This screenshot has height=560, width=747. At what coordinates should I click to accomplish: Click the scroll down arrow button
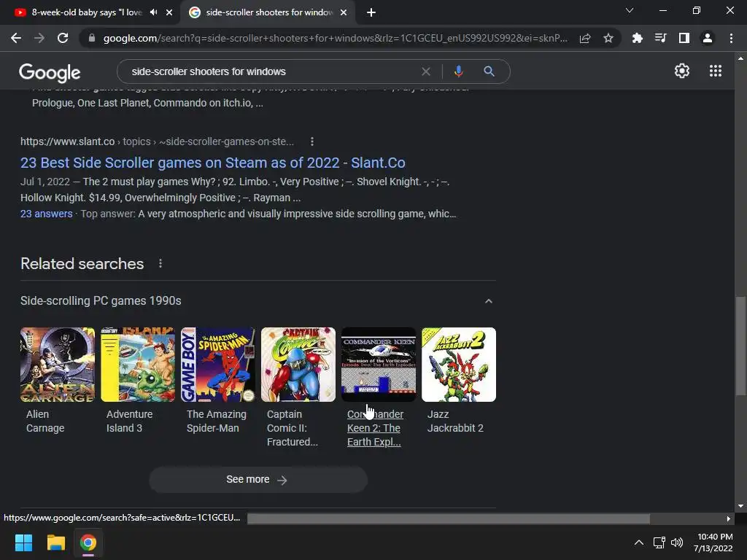[740, 506]
